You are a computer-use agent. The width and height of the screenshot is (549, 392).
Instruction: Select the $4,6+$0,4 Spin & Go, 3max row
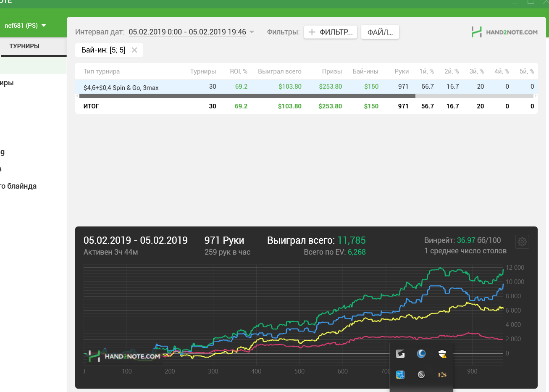pos(306,87)
